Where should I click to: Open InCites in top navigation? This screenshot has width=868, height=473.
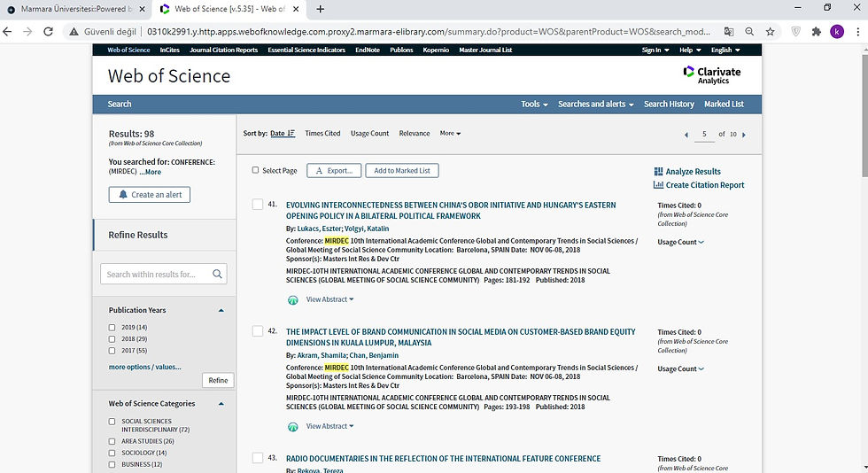[x=169, y=50]
